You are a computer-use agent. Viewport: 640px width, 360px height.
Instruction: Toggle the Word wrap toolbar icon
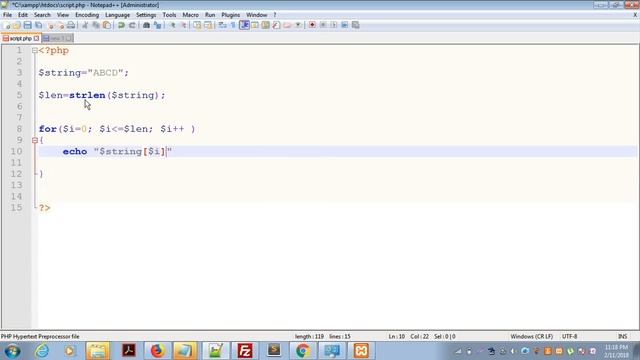pos(222,25)
